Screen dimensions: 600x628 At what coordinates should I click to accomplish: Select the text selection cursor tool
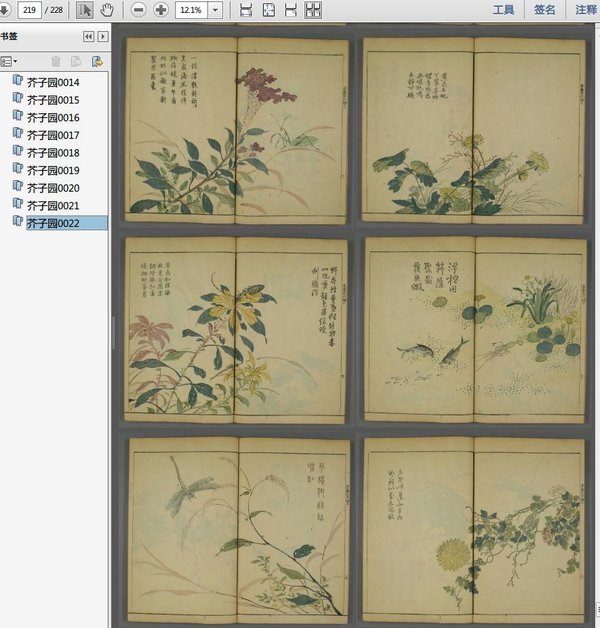point(84,10)
